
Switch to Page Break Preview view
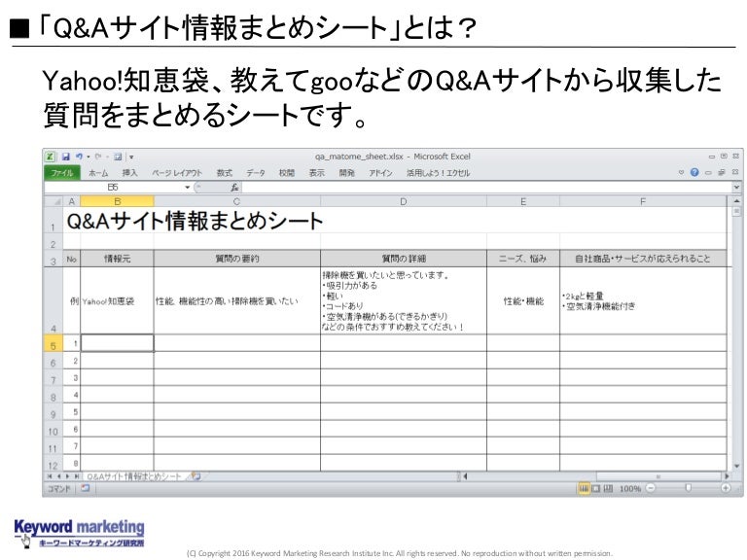(x=608, y=489)
